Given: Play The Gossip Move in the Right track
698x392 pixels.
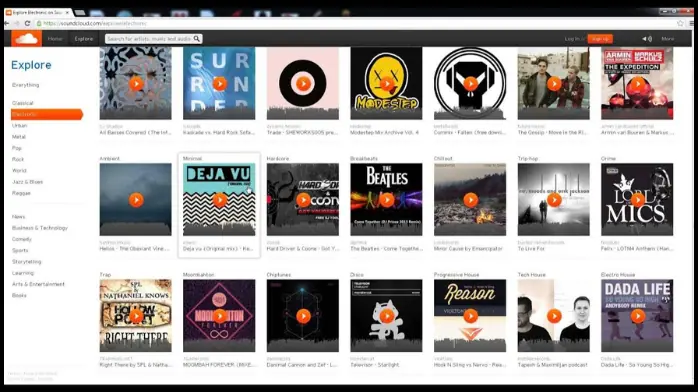Looking at the screenshot, I should click(554, 84).
